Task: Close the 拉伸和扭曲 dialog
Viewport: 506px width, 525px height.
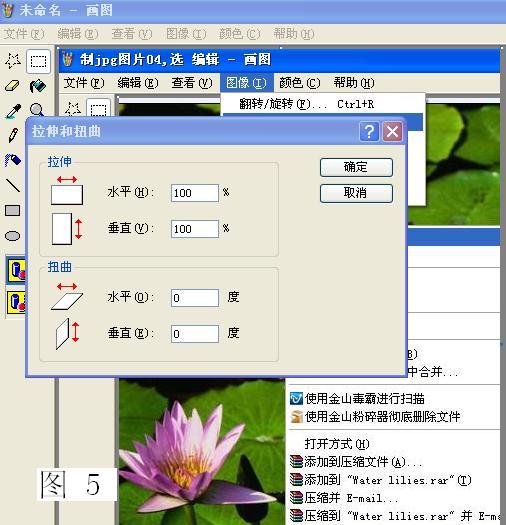Action: [x=392, y=132]
